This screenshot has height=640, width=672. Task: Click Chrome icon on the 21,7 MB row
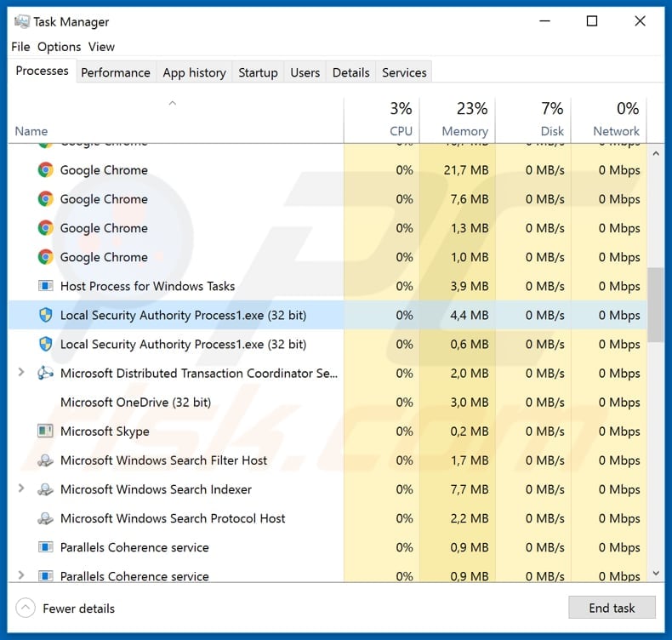(x=45, y=170)
